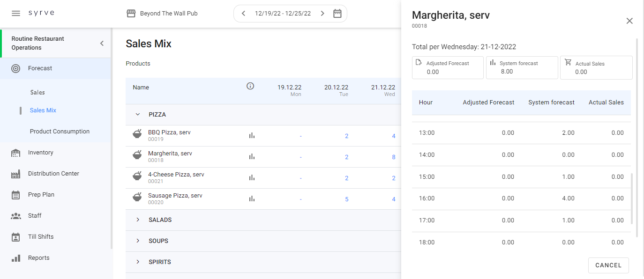
Task: Open Product Consumption in the sidebar
Action: (60, 132)
